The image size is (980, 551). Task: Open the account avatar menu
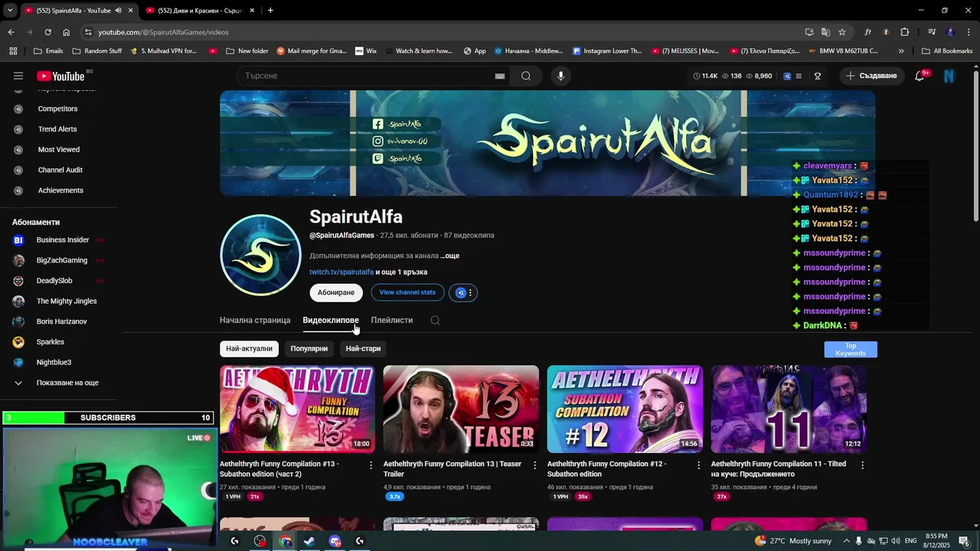pos(949,76)
